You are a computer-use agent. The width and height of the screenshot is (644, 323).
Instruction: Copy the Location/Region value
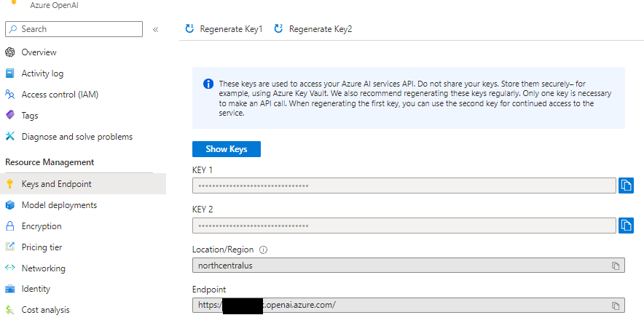616,266
